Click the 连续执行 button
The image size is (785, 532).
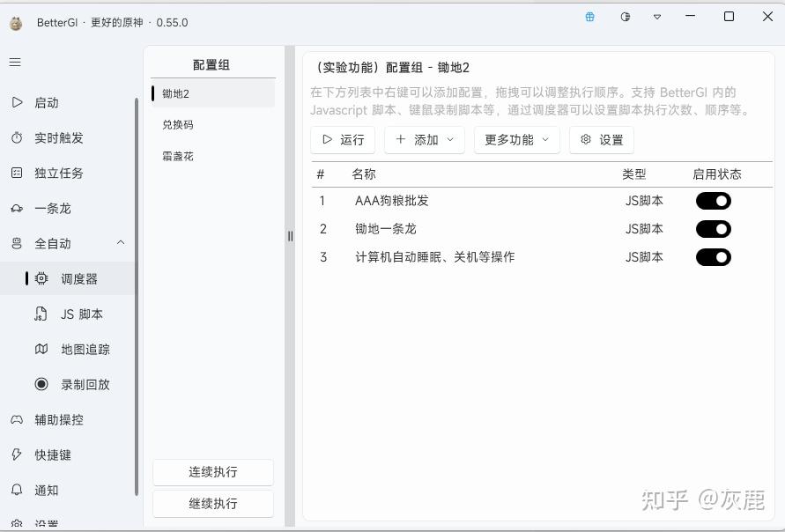point(213,472)
